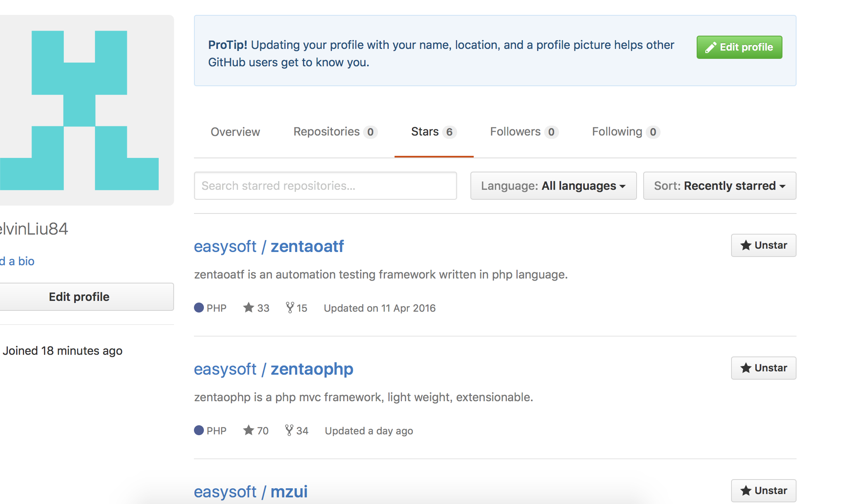The width and height of the screenshot is (867, 504).
Task: Click the PHP language dot for zentaoatf
Action: point(199,308)
